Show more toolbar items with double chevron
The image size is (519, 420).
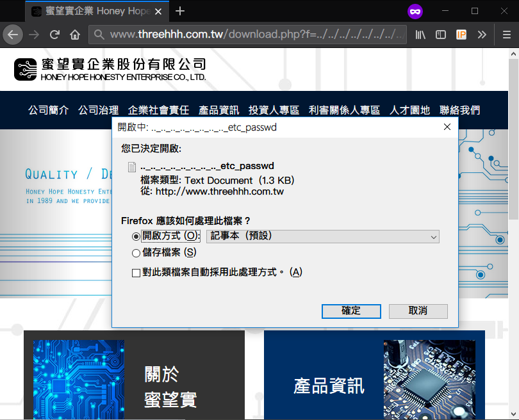482,35
